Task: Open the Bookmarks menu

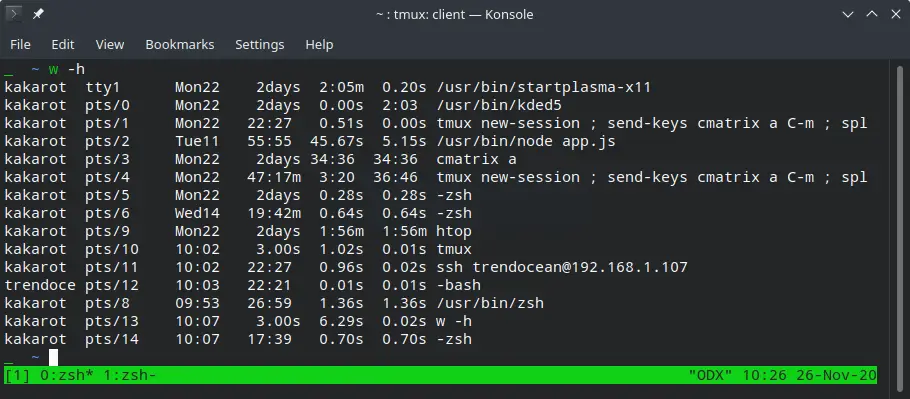Action: (179, 45)
